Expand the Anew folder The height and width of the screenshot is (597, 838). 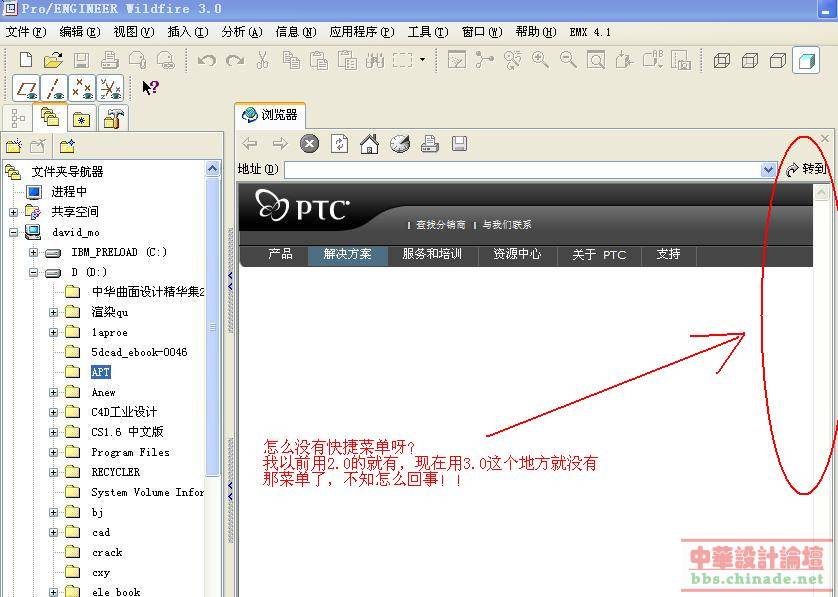pyautogui.click(x=53, y=392)
